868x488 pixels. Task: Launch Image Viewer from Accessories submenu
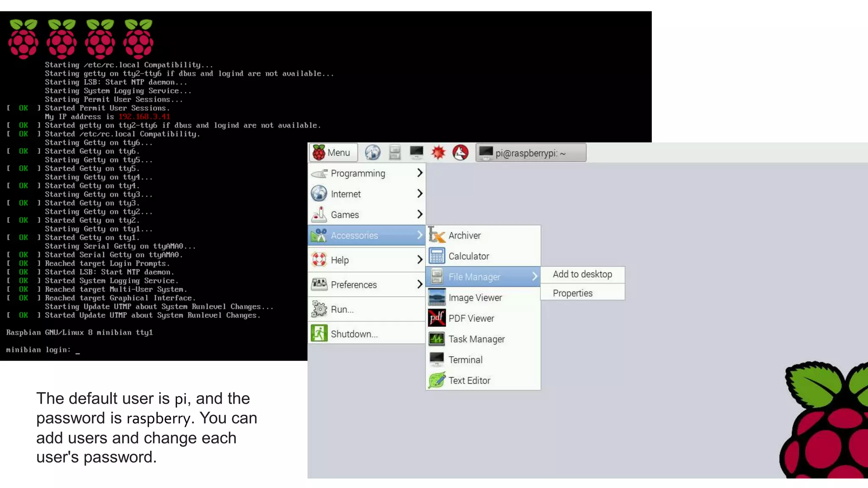click(x=483, y=298)
